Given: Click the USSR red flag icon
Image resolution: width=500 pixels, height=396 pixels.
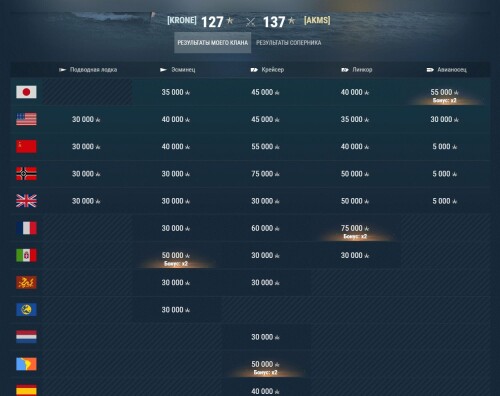Looking at the screenshot, I should click(26, 146).
